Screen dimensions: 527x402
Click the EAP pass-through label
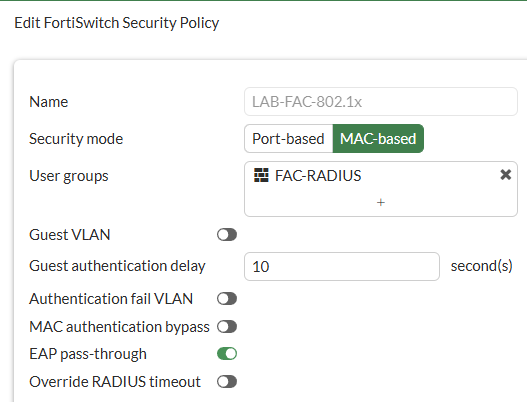[88, 354]
